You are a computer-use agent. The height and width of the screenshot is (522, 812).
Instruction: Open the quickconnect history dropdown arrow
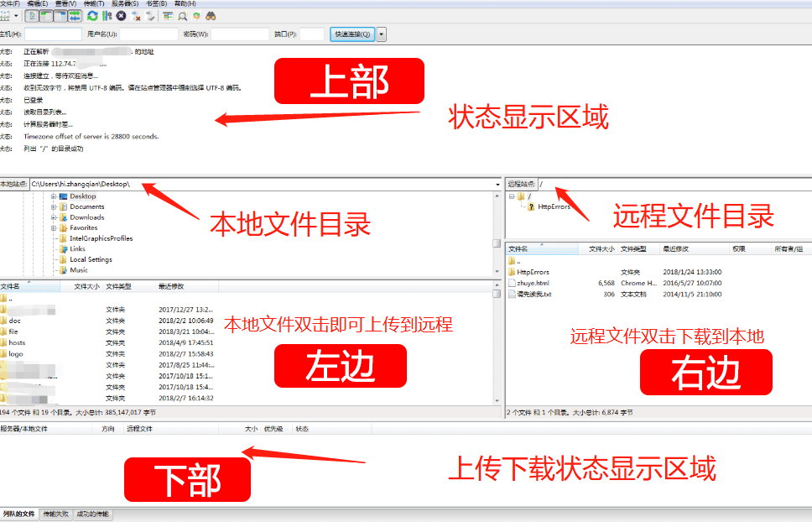coord(381,34)
